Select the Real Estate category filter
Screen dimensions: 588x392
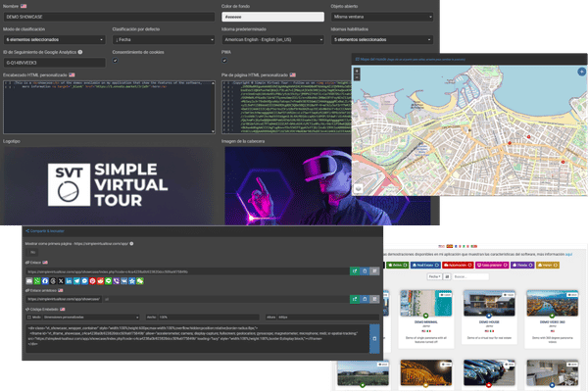pos(425,265)
